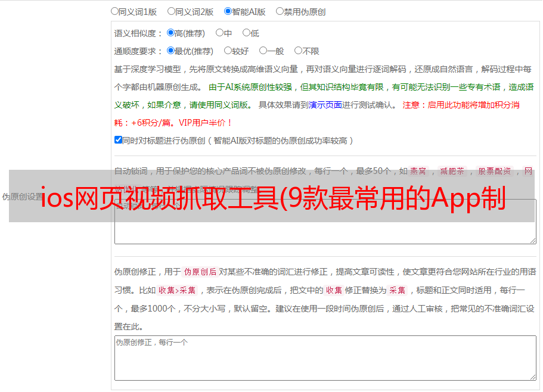Click the 同时对标题进行伪原创 label text
543x392 pixels.
point(237,141)
